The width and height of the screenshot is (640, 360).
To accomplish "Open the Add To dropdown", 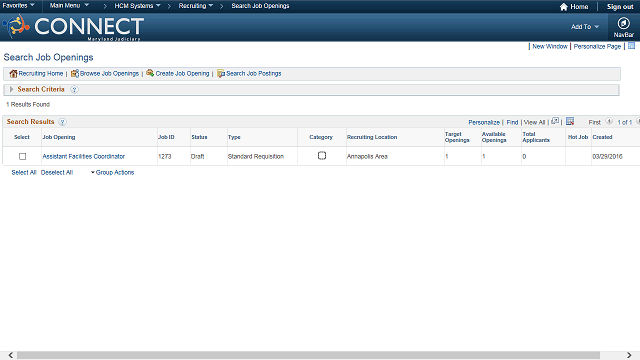I will [585, 27].
